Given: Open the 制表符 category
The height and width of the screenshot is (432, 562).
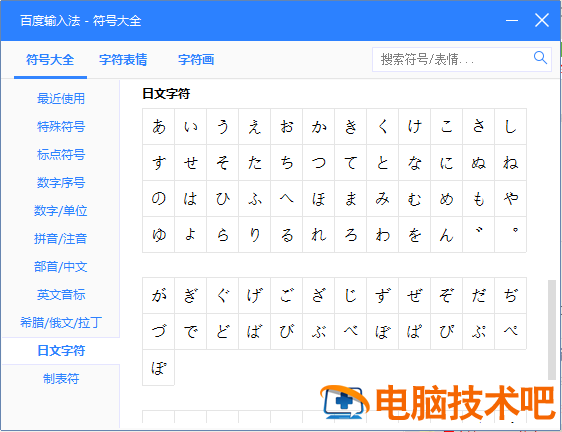Looking at the screenshot, I should point(61,379).
